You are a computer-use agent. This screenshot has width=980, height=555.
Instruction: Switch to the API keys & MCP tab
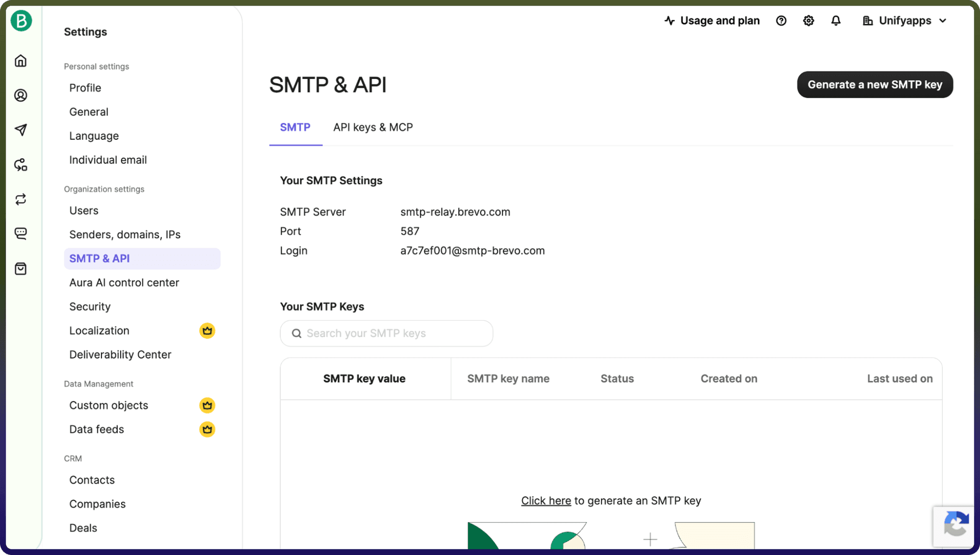point(373,128)
